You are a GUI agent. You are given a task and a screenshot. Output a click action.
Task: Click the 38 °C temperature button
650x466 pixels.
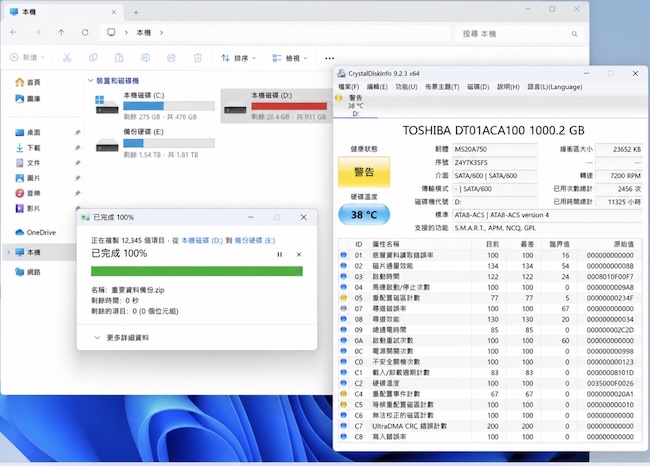(x=364, y=215)
